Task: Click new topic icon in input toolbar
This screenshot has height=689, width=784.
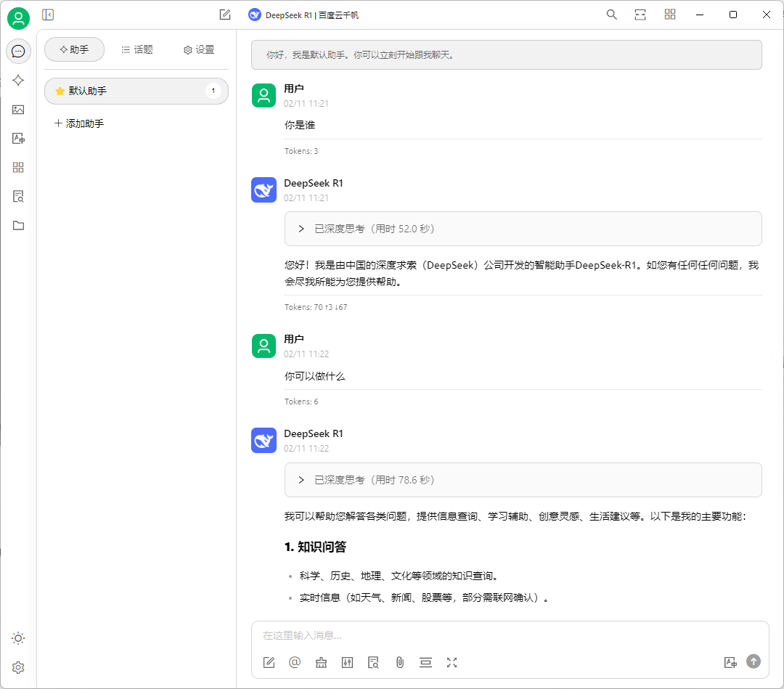Action: (x=269, y=662)
